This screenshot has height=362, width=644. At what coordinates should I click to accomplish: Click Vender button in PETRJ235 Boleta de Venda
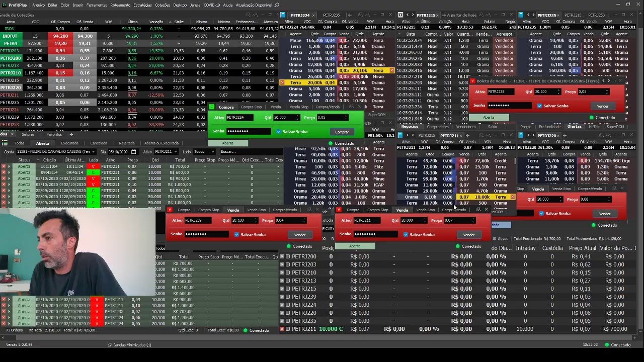[602, 106]
